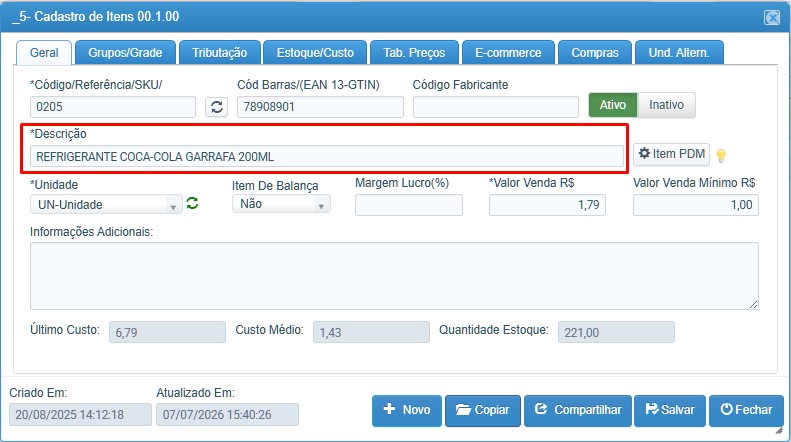
Task: Click the regenerate code refresh icon
Action: coord(216,107)
